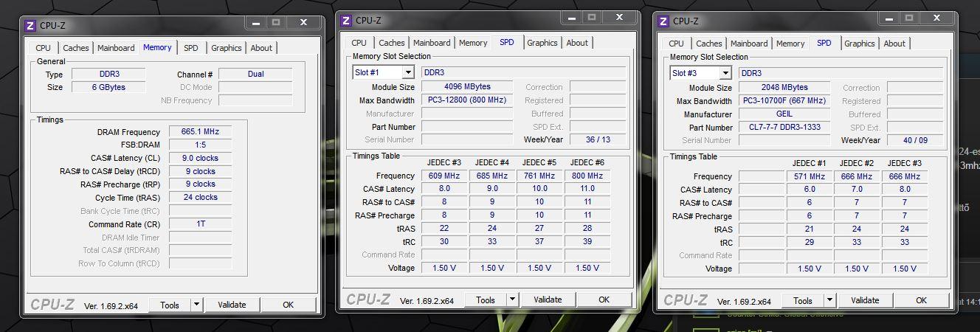The width and height of the screenshot is (980, 332).
Task: Open the CPU tab in the left CPU-Z window
Action: 43,48
